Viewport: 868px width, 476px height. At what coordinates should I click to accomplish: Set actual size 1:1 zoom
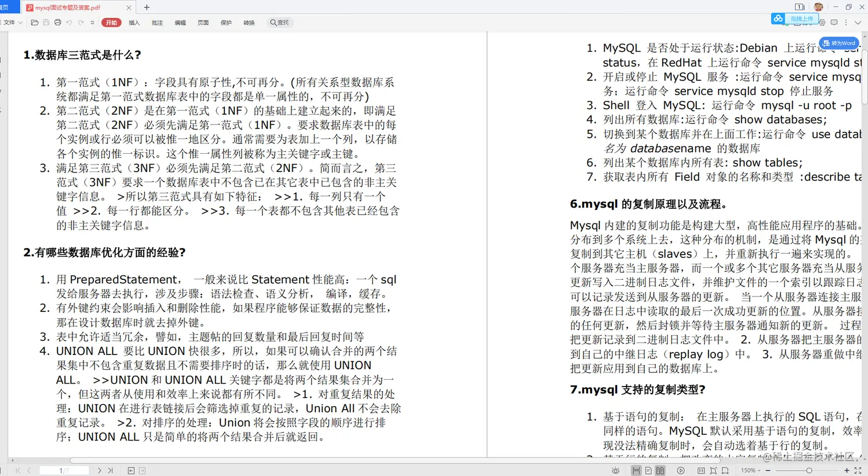pyautogui.click(x=701, y=470)
